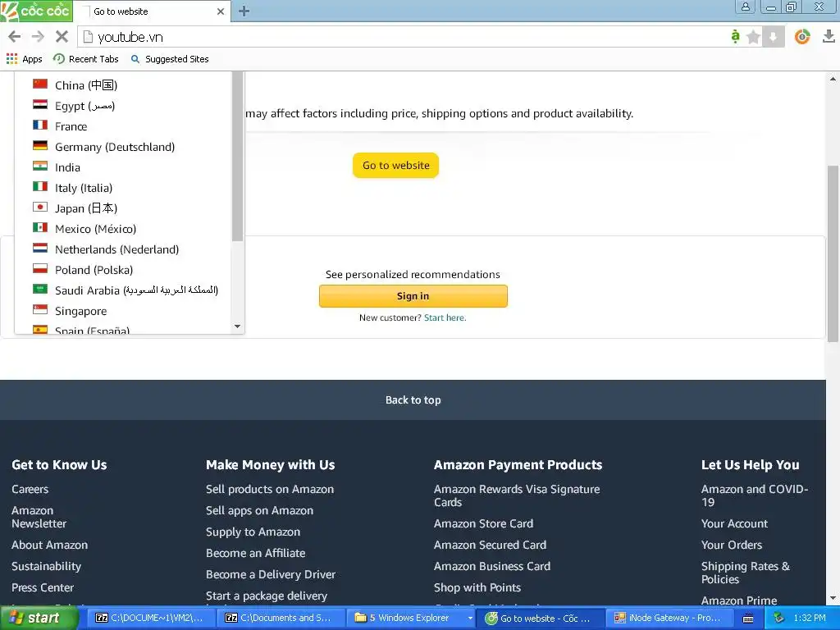Click the yellow Go to website button
Image resolution: width=840 pixels, height=630 pixels.
[395, 165]
